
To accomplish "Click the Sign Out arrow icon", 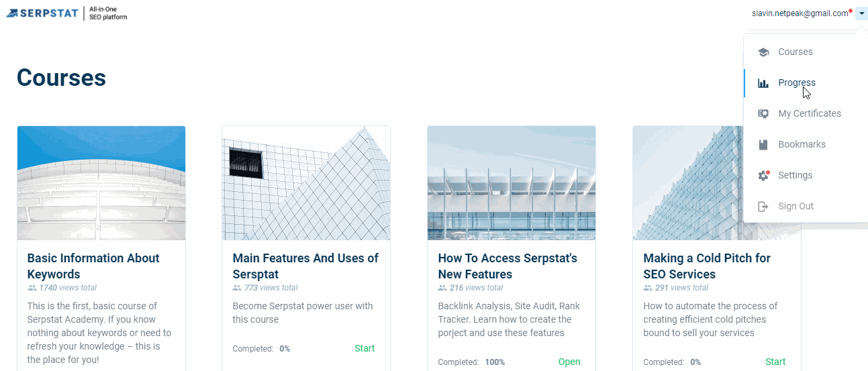I will point(763,207).
